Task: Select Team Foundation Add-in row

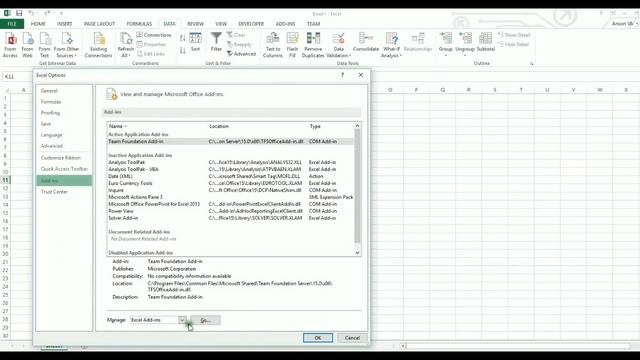Action: pos(231,141)
